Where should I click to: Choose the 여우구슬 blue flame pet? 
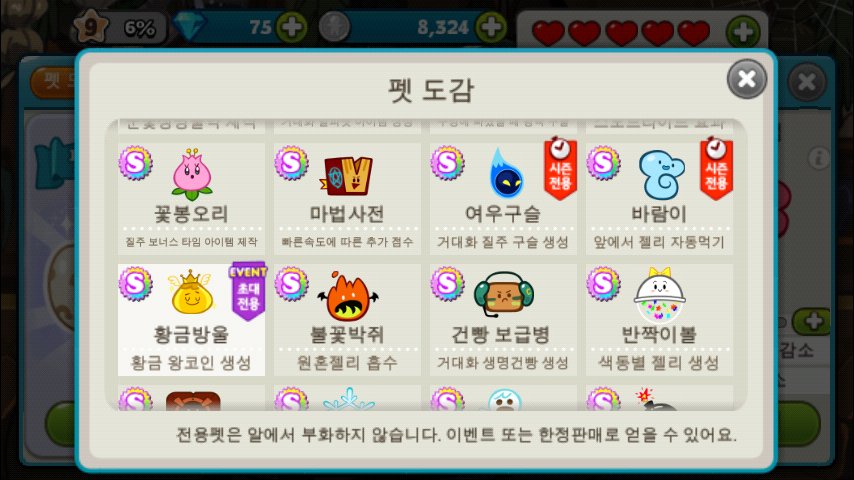tap(503, 199)
